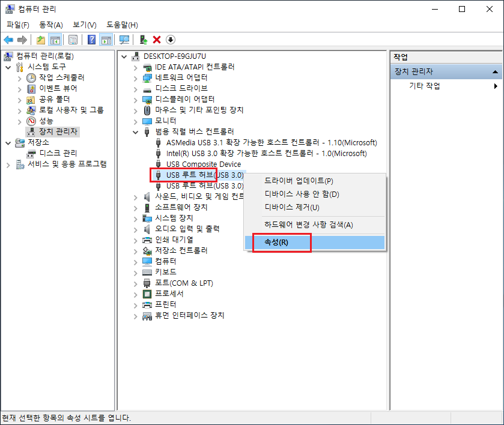Click the Scan for hardware changes monitor icon
This screenshot has height=425, width=504.
(124, 40)
